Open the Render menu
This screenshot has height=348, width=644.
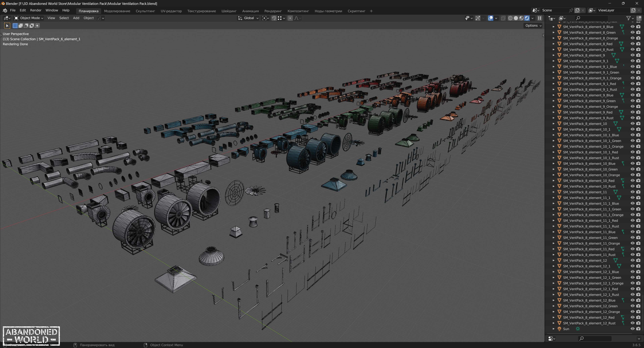coord(36,10)
